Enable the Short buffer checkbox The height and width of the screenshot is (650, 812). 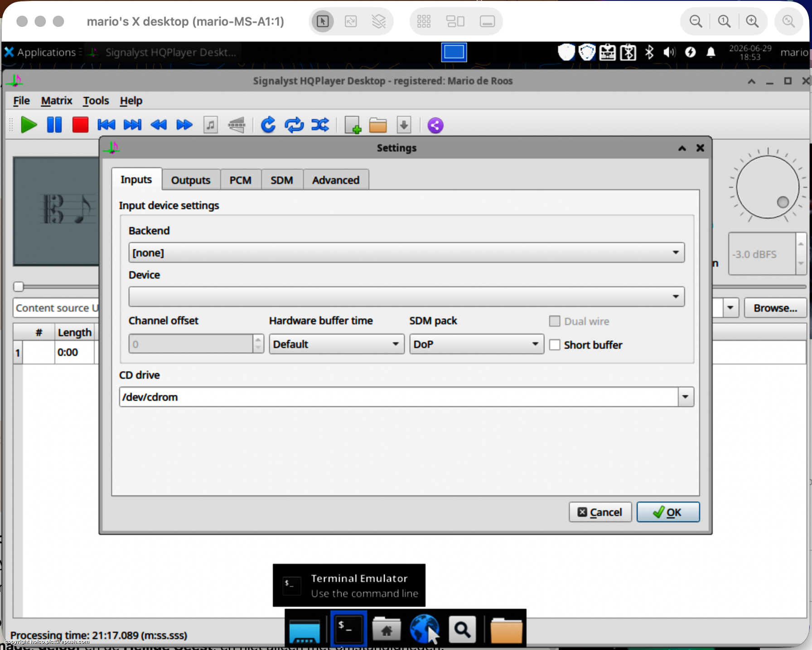point(555,345)
